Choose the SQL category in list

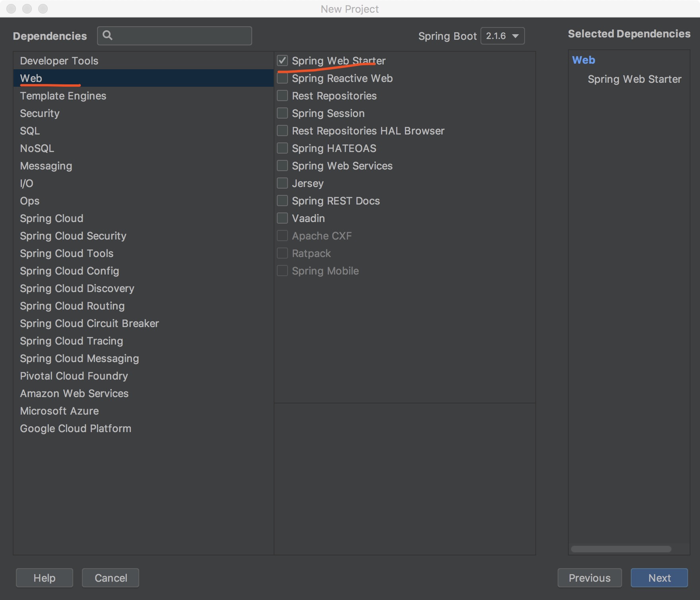click(x=30, y=131)
